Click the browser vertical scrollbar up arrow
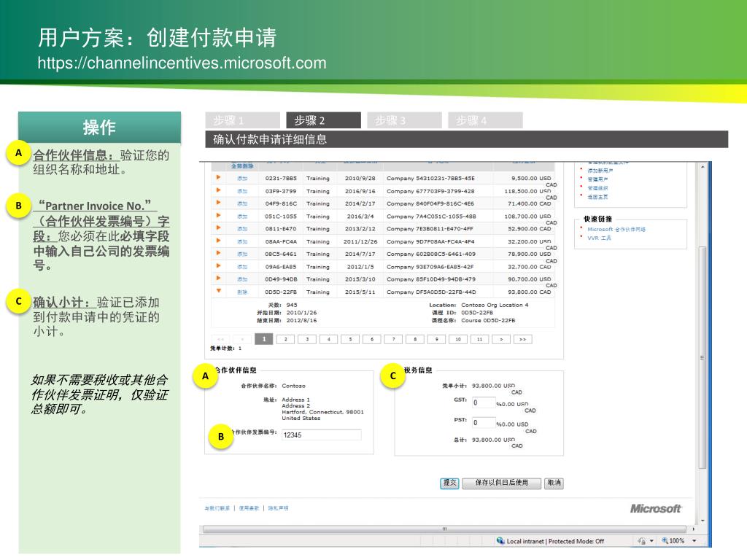747x560 pixels. coord(703,167)
